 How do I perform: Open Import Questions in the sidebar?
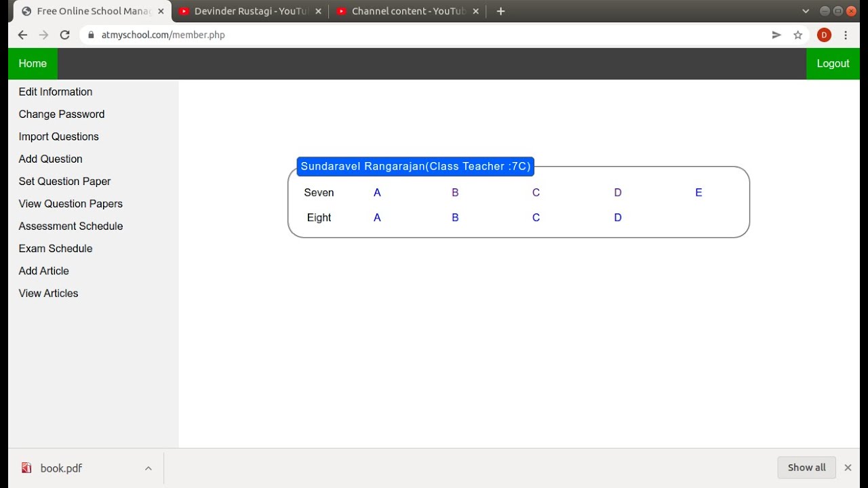point(59,137)
